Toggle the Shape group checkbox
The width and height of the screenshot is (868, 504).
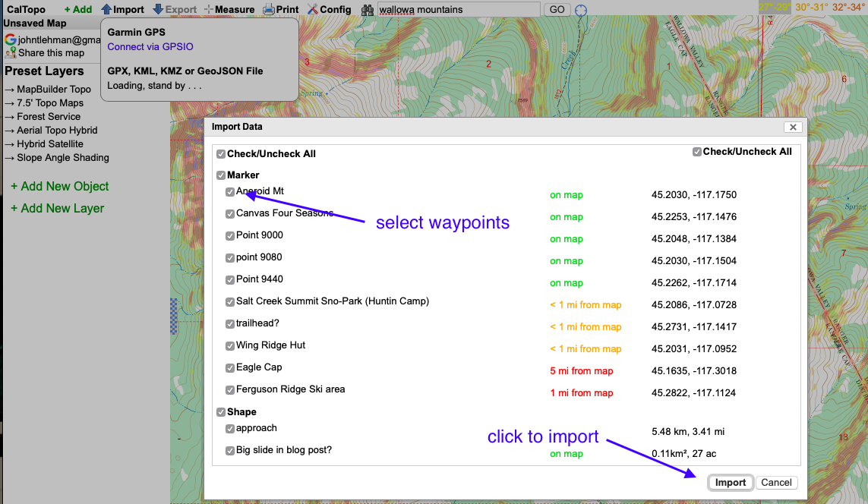(x=221, y=412)
